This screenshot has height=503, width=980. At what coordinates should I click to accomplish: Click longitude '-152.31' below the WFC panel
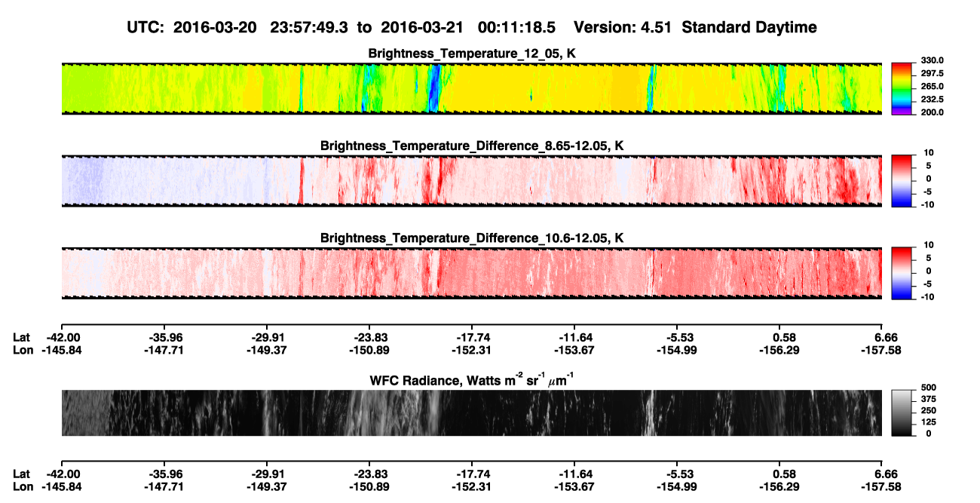(x=471, y=486)
